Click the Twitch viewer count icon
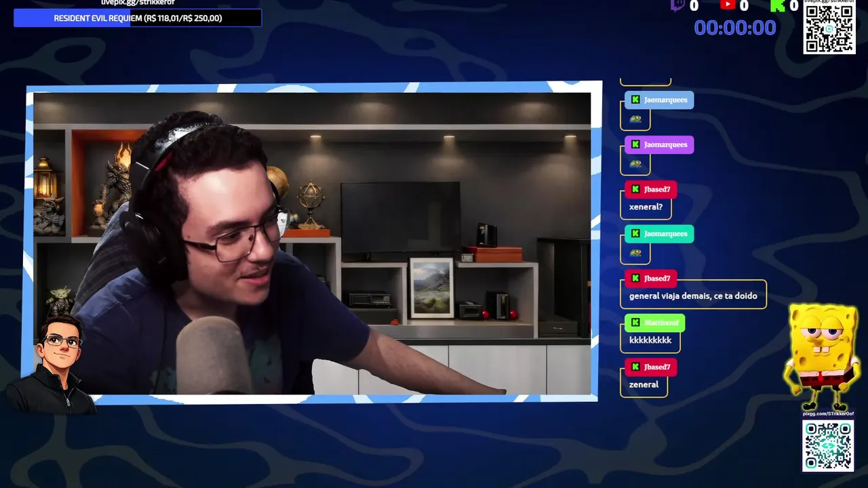 click(x=677, y=5)
